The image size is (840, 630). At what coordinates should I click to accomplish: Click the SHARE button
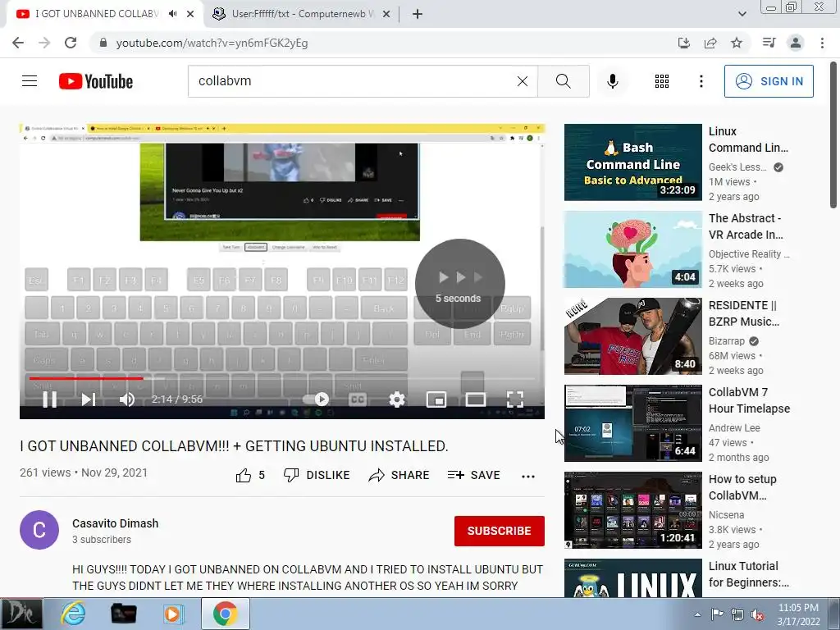[399, 475]
